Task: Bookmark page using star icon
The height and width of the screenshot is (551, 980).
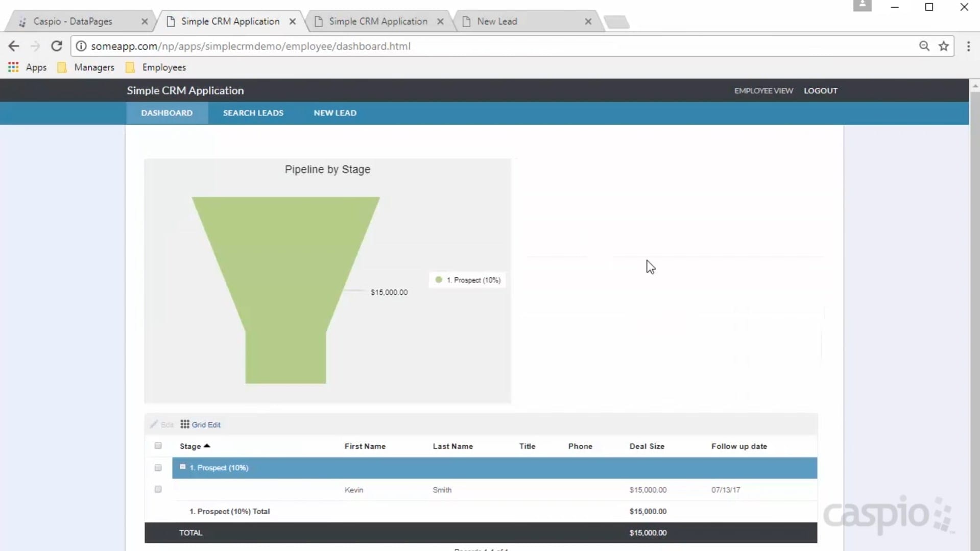Action: [943, 46]
